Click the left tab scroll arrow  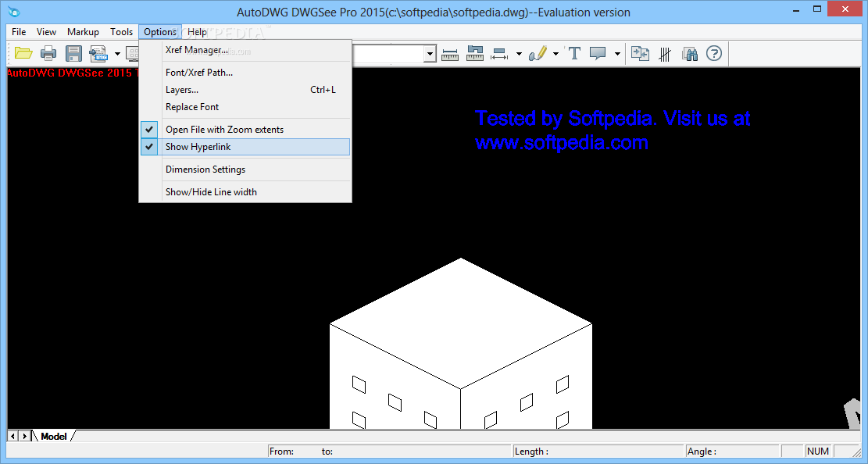tap(13, 437)
